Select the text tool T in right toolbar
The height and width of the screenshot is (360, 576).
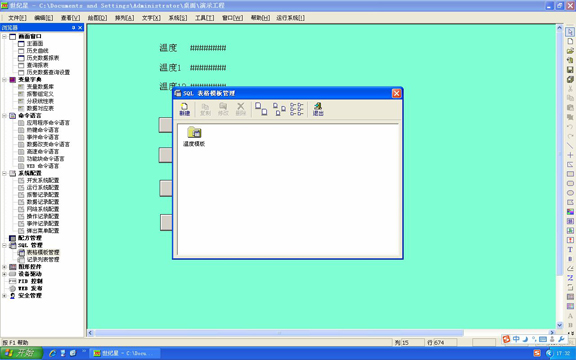570,249
